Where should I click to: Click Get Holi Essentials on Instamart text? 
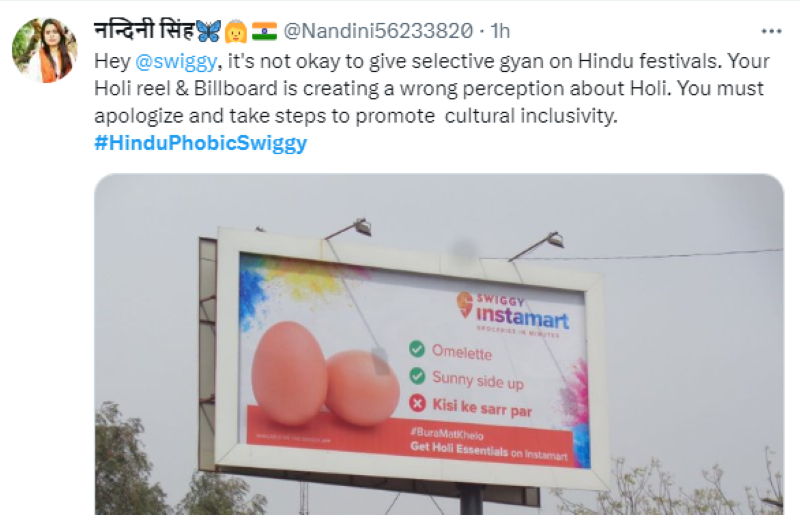(489, 451)
